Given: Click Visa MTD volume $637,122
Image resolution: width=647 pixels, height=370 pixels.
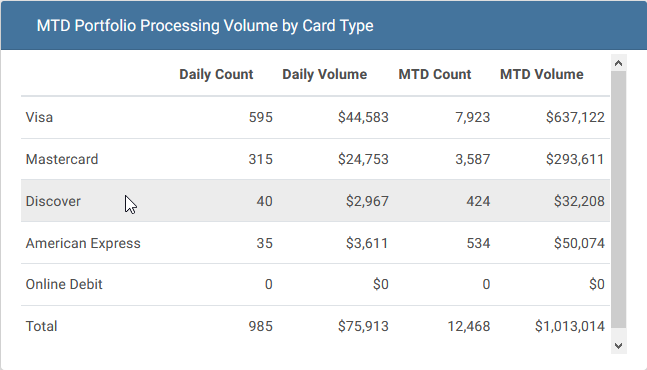Looking at the screenshot, I should [575, 117].
